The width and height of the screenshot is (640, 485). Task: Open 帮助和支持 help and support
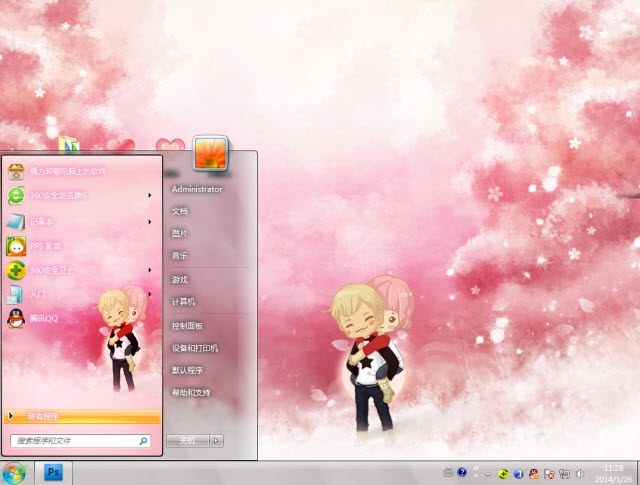point(191,392)
